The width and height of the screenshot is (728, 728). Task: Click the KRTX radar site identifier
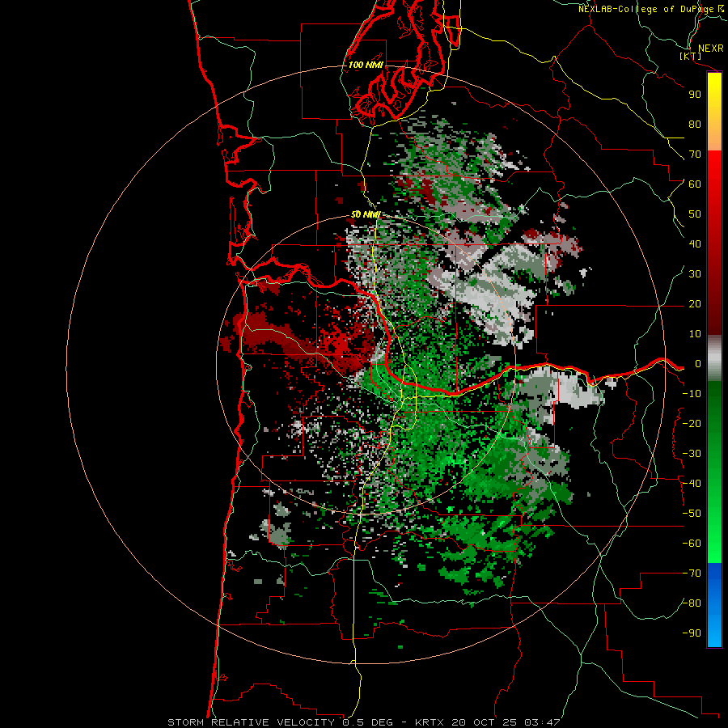click(430, 722)
